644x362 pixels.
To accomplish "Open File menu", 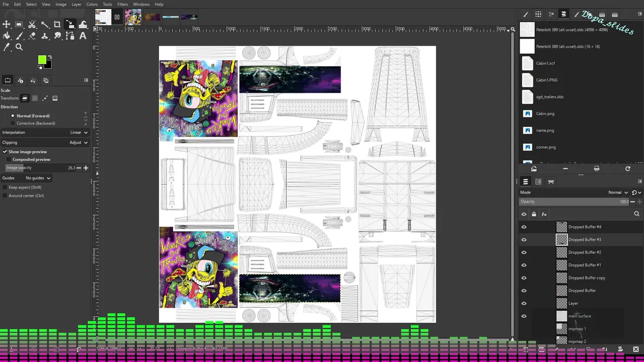I will [6, 5].
